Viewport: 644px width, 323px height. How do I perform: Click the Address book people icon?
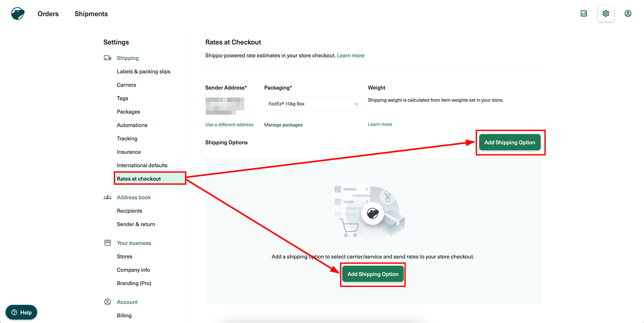(x=107, y=198)
